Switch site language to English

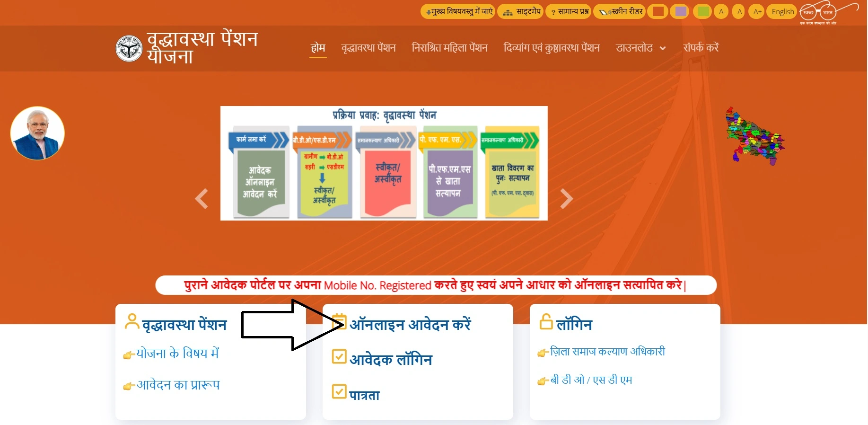783,11
